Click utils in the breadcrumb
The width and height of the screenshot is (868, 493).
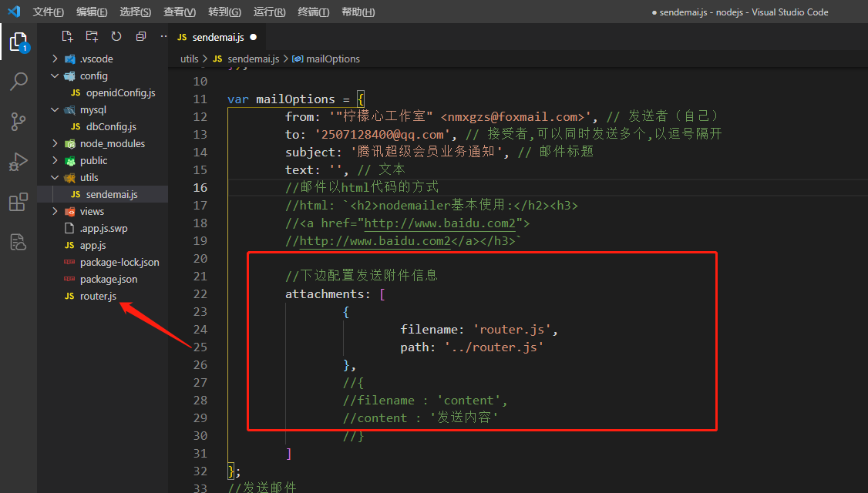(x=190, y=59)
